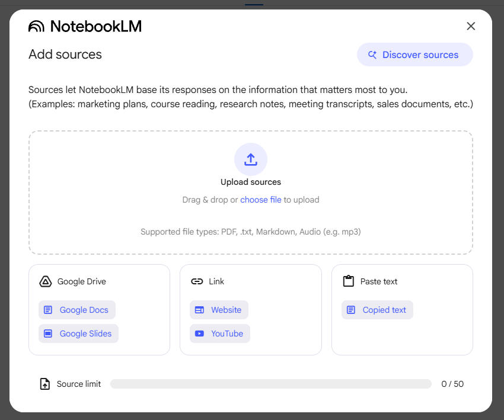Close the Add sources dialog
The image size is (504, 420).
click(471, 26)
